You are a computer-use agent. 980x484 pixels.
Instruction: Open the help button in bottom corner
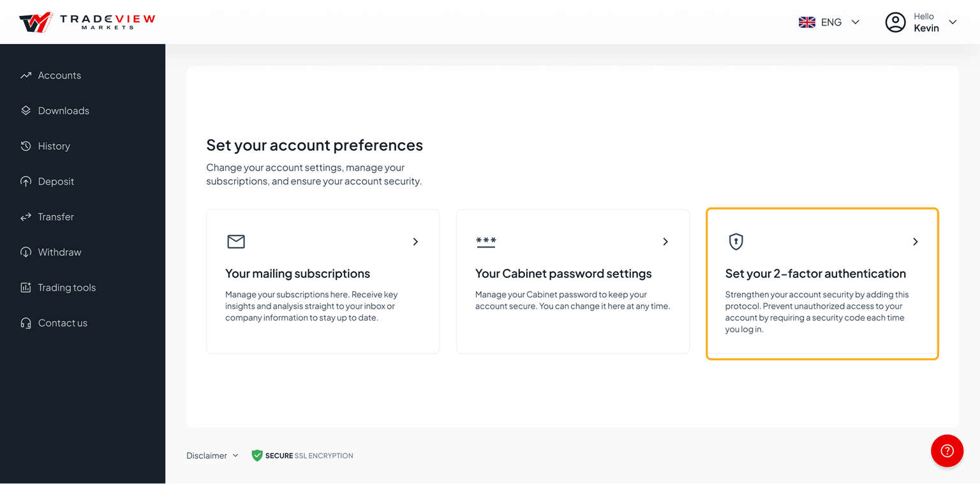point(947,451)
